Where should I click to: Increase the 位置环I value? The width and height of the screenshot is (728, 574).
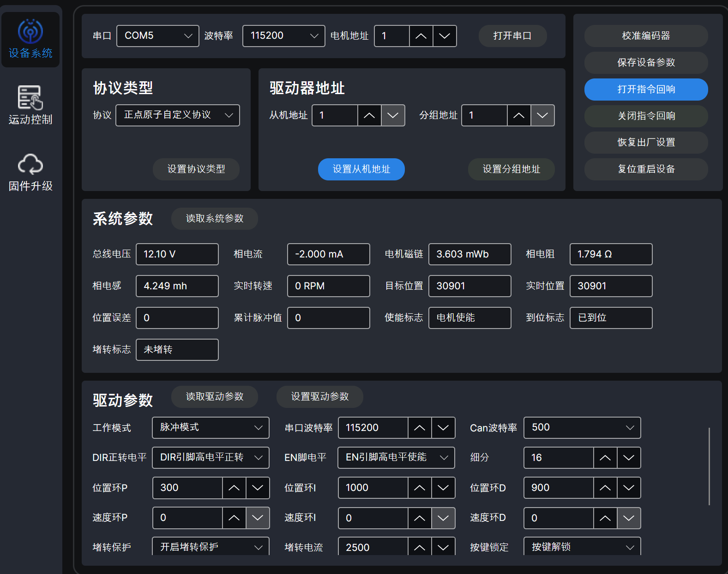[x=420, y=488]
